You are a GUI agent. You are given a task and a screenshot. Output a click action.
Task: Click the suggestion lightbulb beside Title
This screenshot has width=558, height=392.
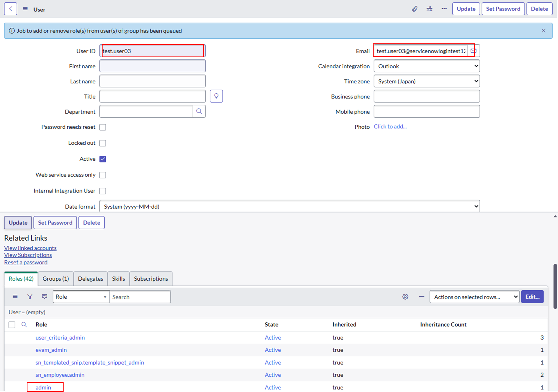pyautogui.click(x=216, y=96)
